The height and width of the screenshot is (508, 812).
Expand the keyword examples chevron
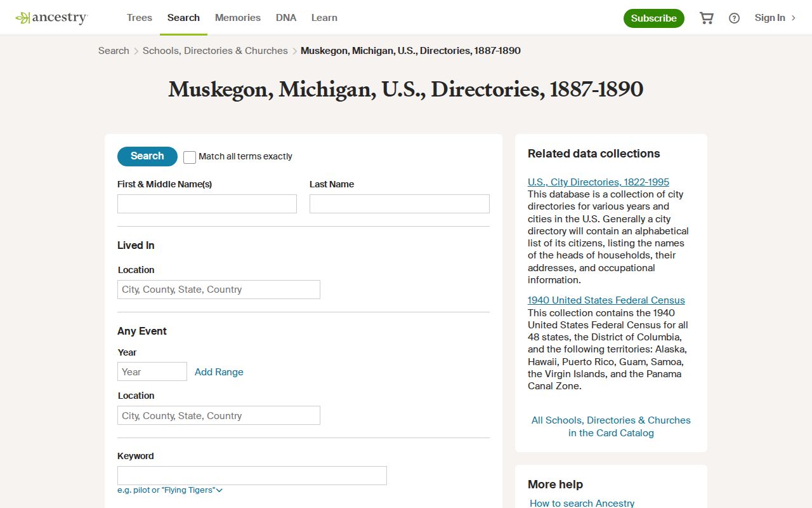tap(219, 490)
